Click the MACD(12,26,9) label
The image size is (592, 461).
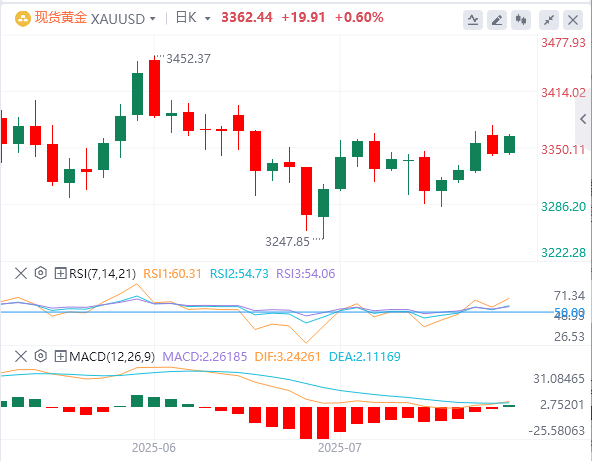(112, 356)
